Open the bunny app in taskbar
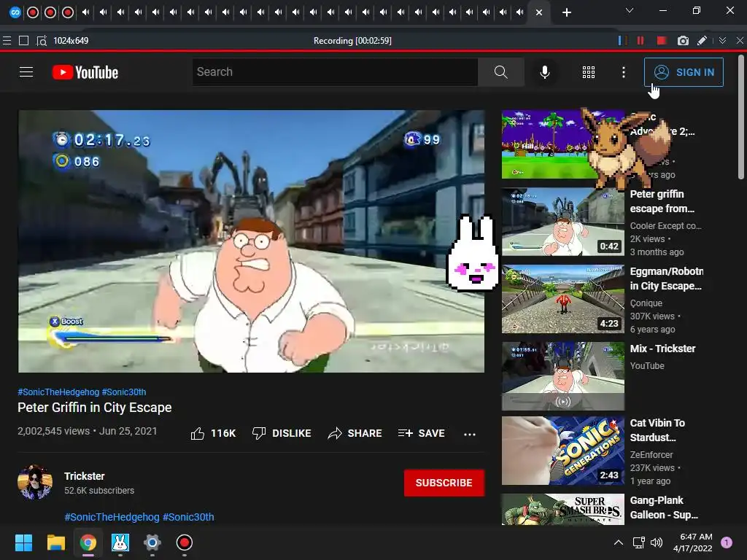Screen dimensions: 747x560 point(120,542)
